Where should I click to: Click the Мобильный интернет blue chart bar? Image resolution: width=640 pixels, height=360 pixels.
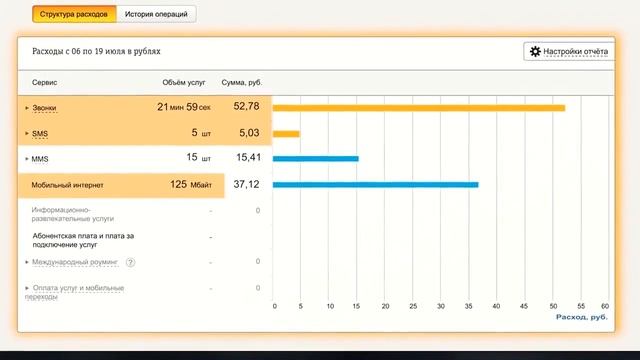[376, 185]
